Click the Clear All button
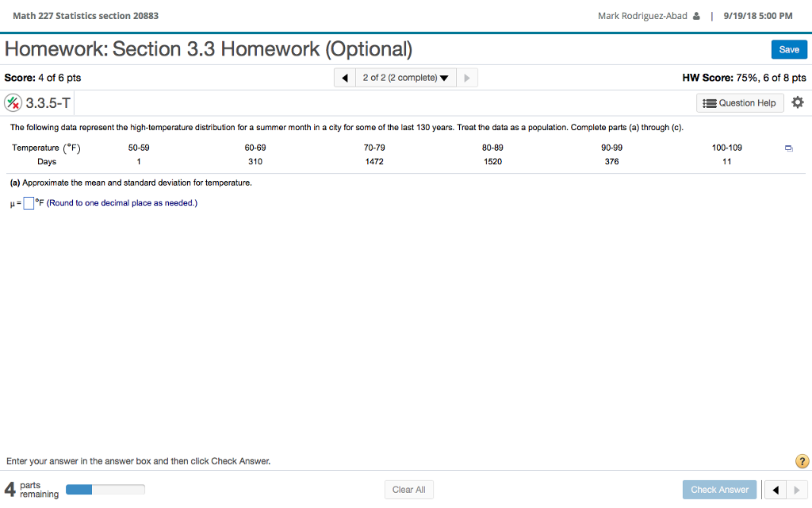The width and height of the screenshot is (812, 508). coord(408,489)
